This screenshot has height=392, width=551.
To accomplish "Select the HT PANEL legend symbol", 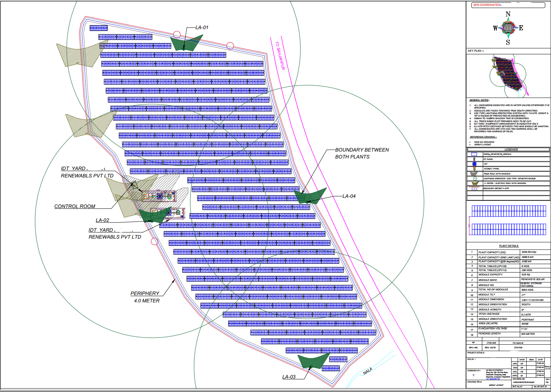I will tap(474, 159).
